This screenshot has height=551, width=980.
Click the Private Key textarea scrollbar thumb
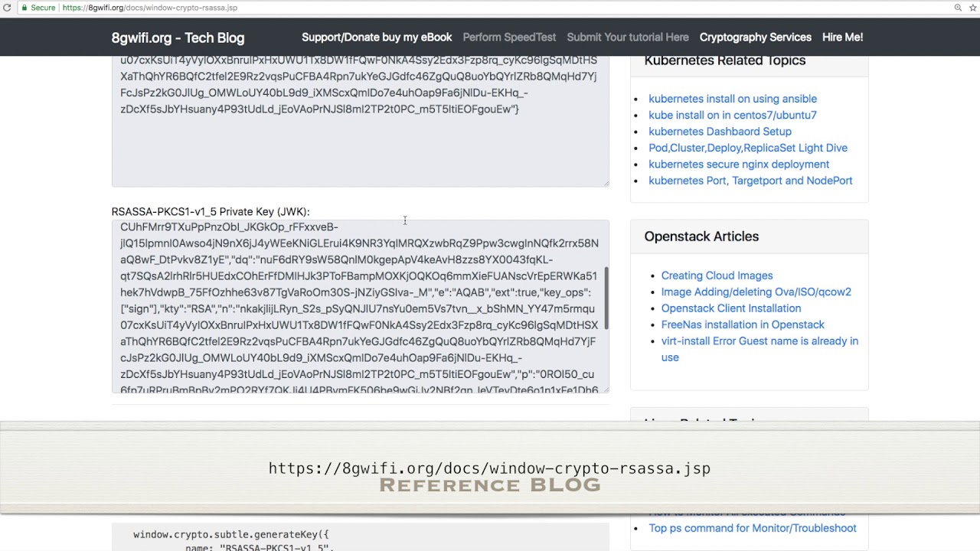(606, 298)
